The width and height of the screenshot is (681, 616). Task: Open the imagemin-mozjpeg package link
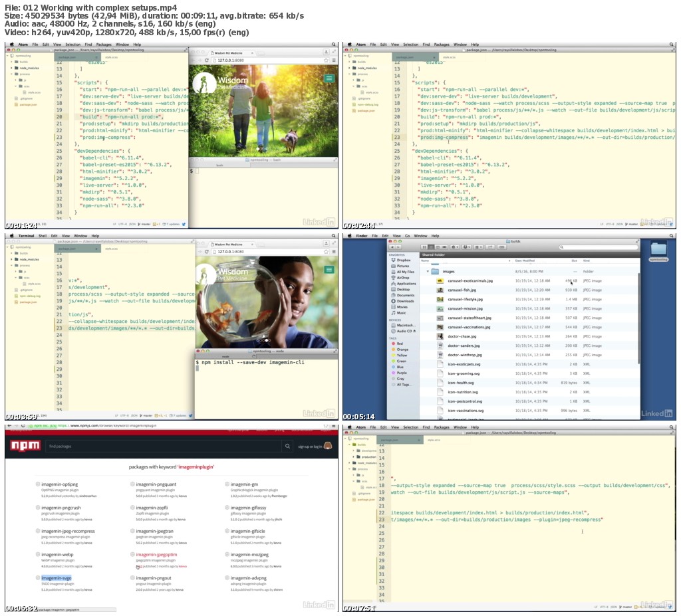coord(249,554)
